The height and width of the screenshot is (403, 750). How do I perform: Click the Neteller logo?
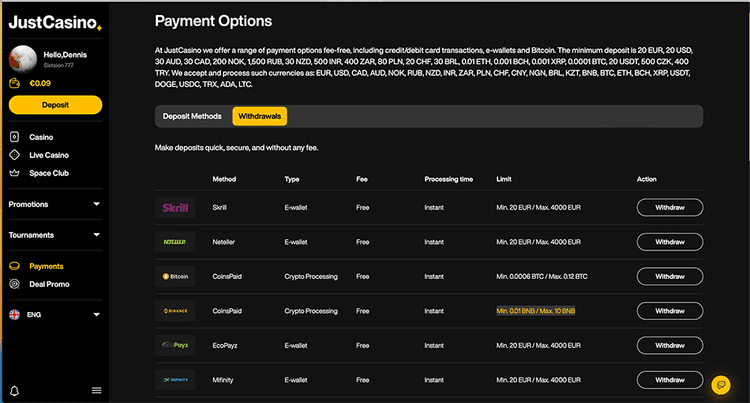[x=175, y=242]
